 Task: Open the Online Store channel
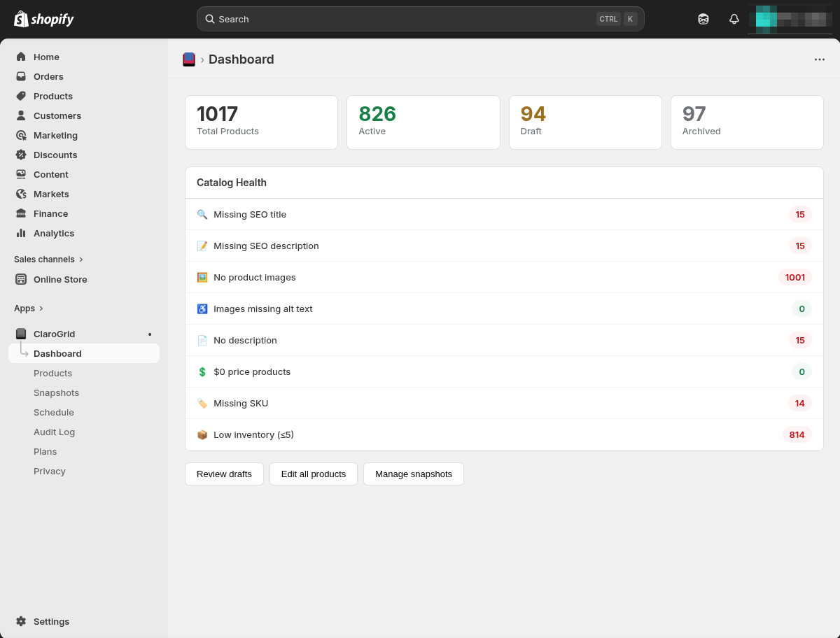click(x=60, y=279)
